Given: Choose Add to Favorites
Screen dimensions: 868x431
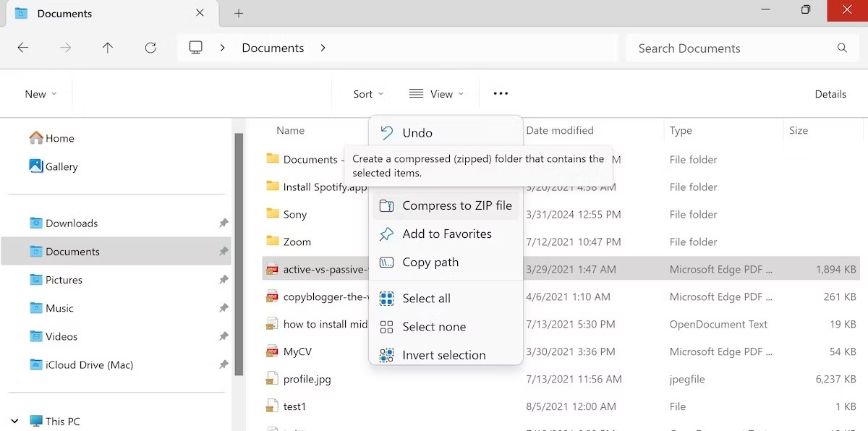Looking at the screenshot, I should 446,234.
